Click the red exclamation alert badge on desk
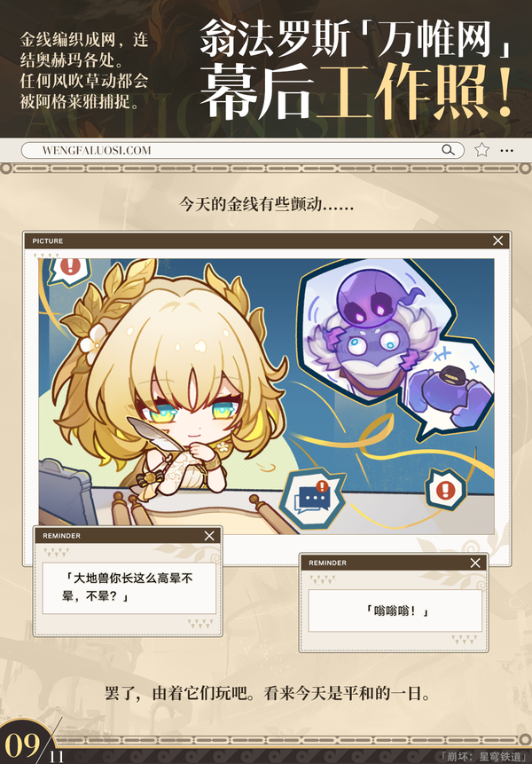This screenshot has height=764, width=532. [x=445, y=489]
